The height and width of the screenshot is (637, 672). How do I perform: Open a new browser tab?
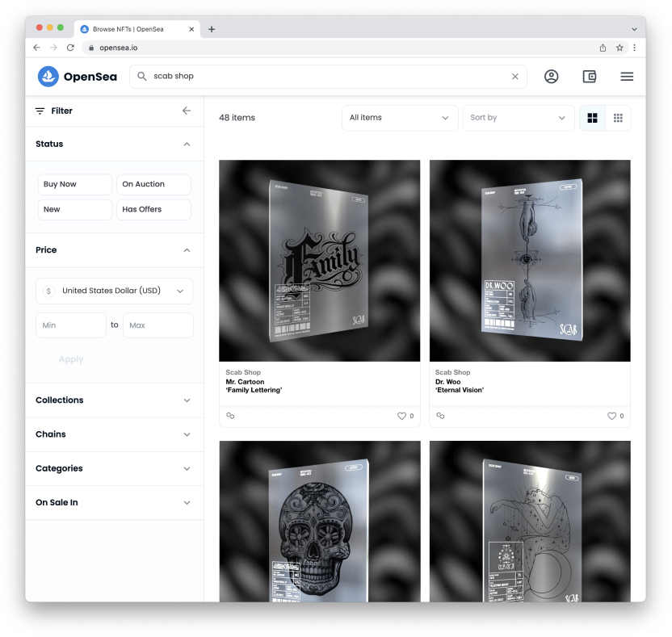(212, 29)
